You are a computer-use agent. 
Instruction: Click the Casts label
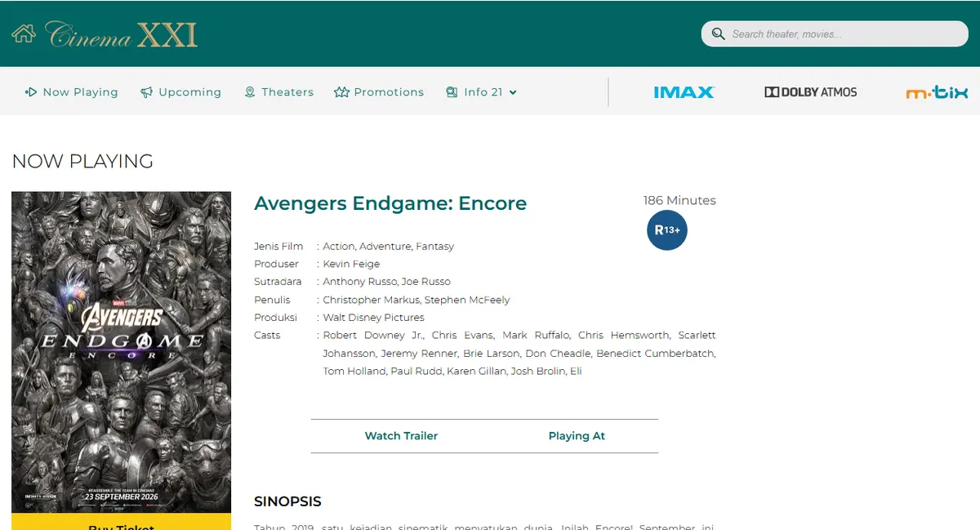[267, 335]
